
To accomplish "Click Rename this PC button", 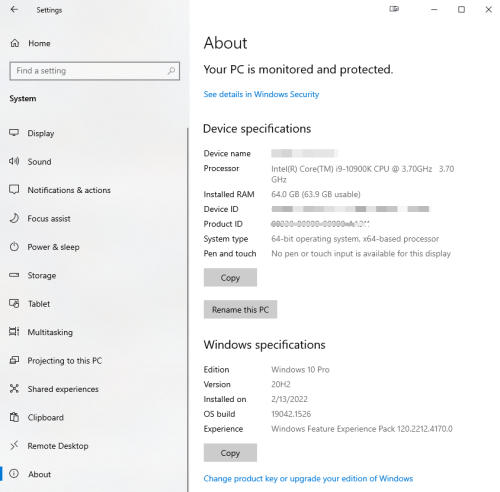I will point(240,309).
